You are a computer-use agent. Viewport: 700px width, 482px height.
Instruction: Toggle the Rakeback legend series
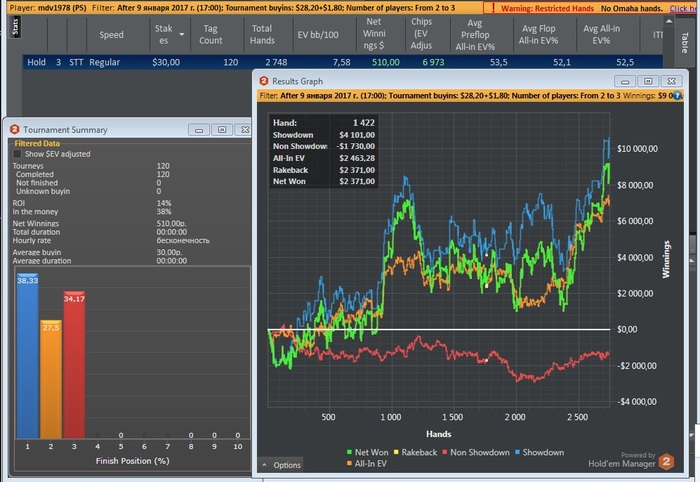coord(415,452)
